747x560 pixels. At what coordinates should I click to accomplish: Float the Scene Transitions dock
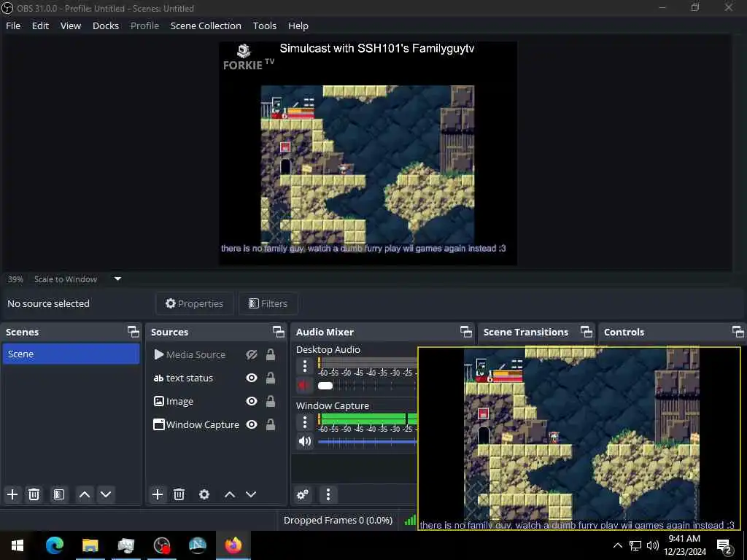[587, 332]
